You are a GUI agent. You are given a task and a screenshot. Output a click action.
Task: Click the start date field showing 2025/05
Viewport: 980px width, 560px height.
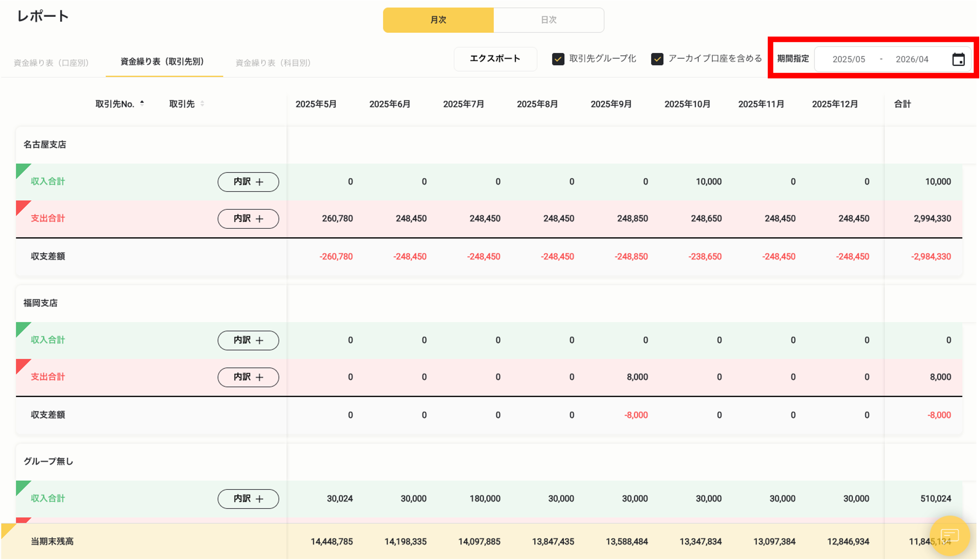pos(849,59)
